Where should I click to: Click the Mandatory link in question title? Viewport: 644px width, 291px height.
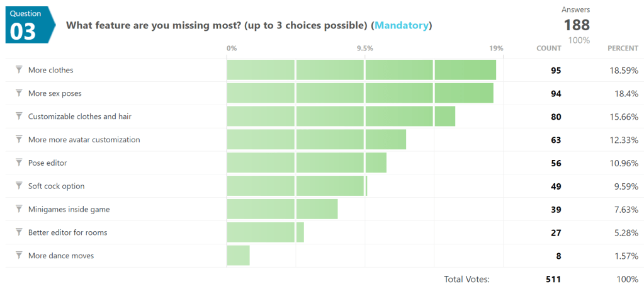402,26
